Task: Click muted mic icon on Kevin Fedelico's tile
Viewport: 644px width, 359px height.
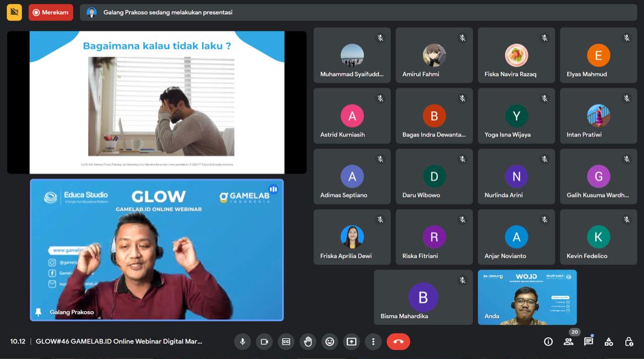Action: tap(627, 219)
